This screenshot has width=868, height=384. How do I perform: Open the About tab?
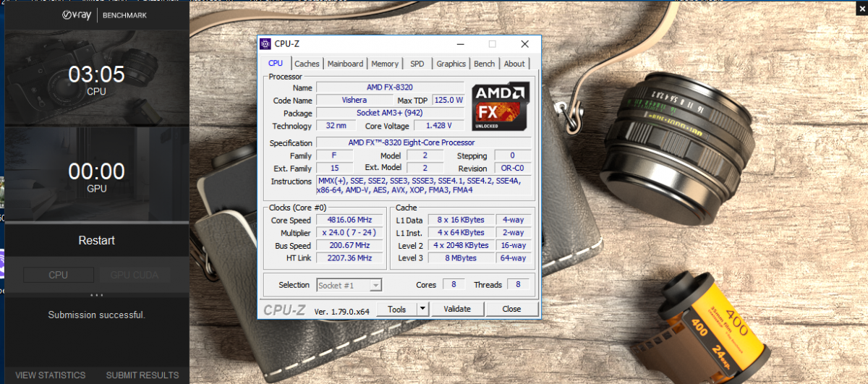(514, 64)
